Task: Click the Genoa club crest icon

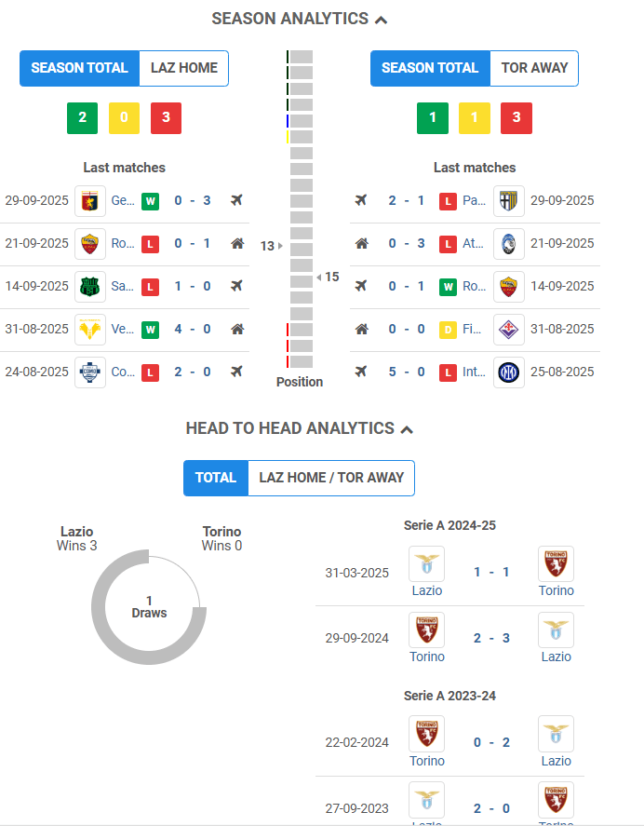Action: point(90,200)
